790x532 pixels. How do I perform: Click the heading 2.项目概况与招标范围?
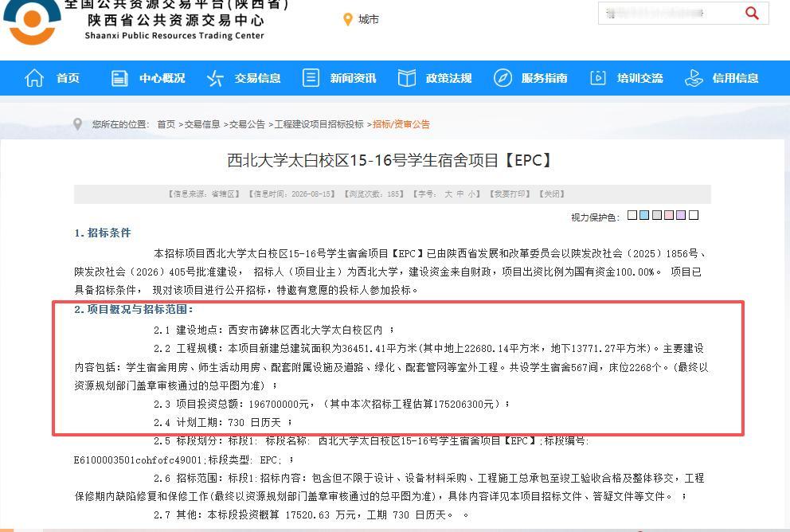pyautogui.click(x=134, y=309)
